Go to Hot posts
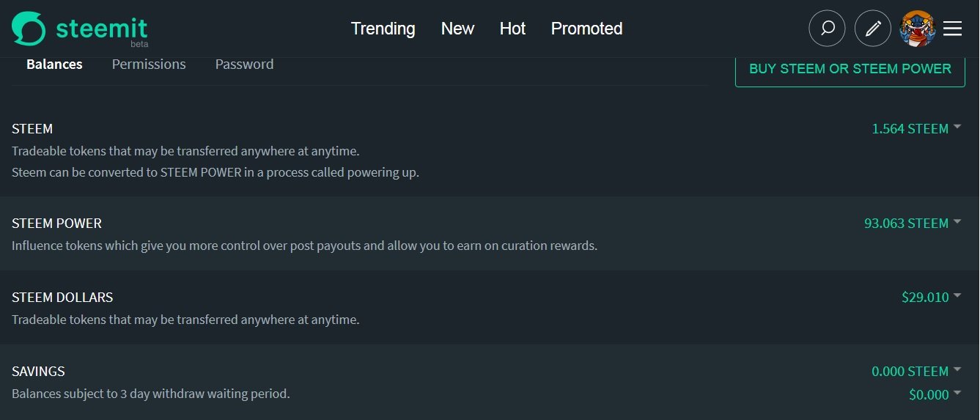 512,29
